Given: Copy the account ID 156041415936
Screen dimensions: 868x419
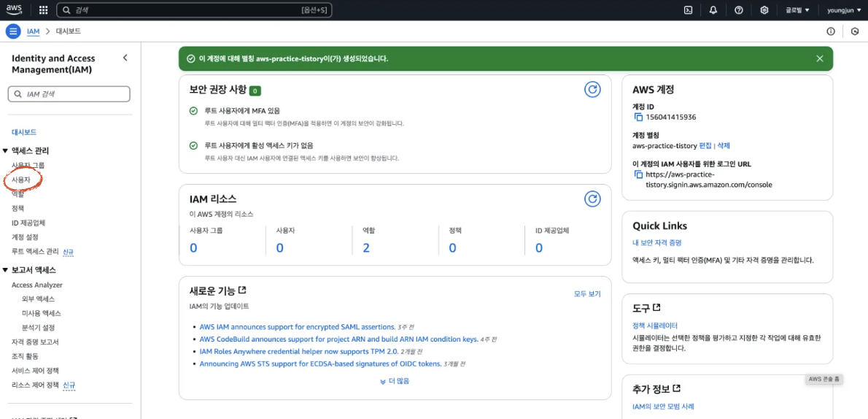Looking at the screenshot, I should tap(638, 117).
